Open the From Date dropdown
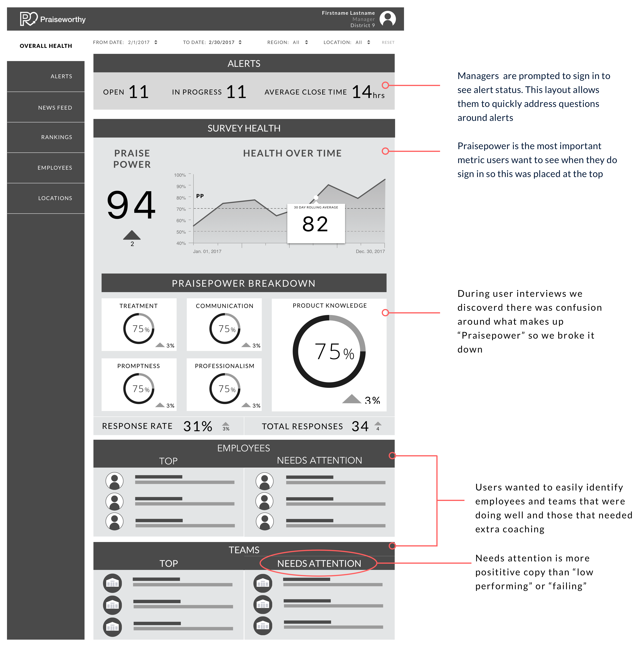Screen dimensions: 644x647 (156, 42)
